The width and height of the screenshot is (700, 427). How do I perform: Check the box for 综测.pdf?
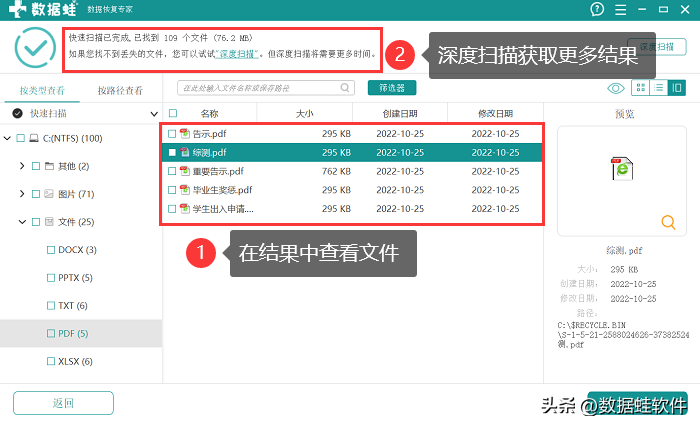coord(172,152)
